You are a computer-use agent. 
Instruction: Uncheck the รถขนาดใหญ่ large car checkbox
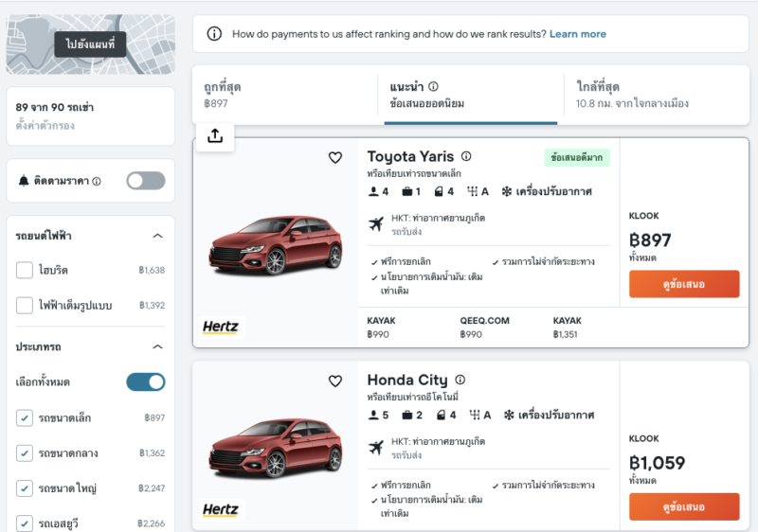pos(25,488)
